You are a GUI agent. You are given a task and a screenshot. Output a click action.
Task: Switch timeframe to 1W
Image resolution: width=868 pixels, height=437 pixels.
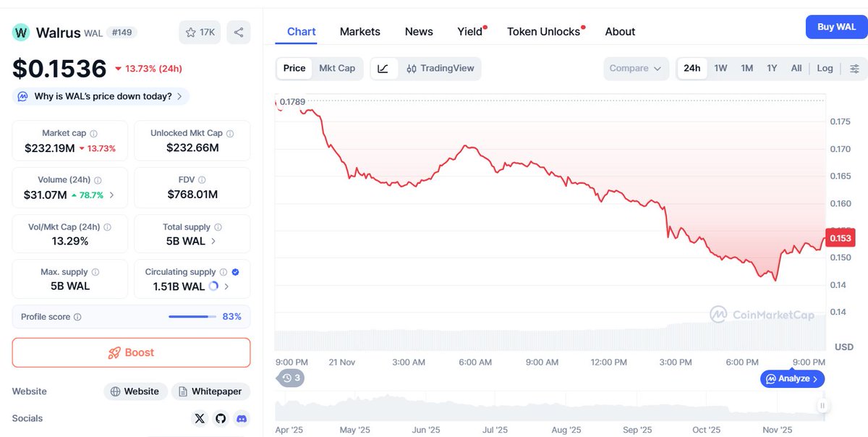point(720,68)
